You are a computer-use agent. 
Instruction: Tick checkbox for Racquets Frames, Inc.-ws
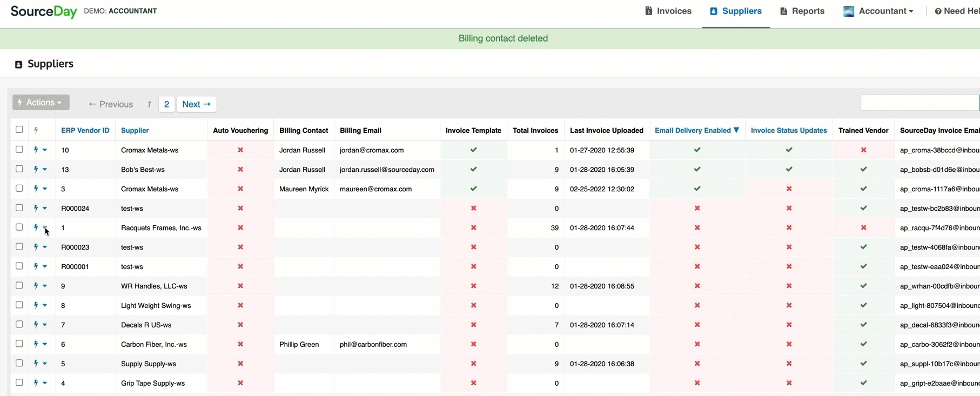(x=19, y=227)
